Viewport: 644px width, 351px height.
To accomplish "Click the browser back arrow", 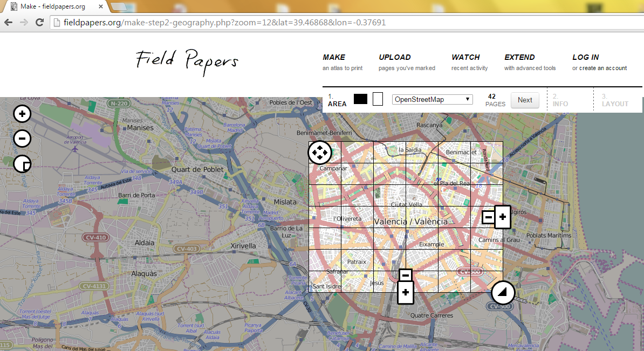I will 8,22.
